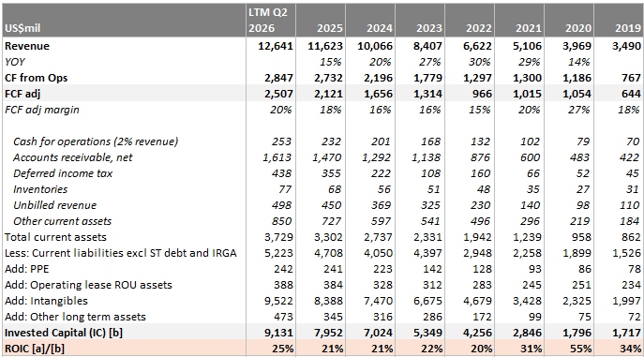The image size is (644, 357).
Task: Select CF from Ops value 767
Action: click(631, 78)
